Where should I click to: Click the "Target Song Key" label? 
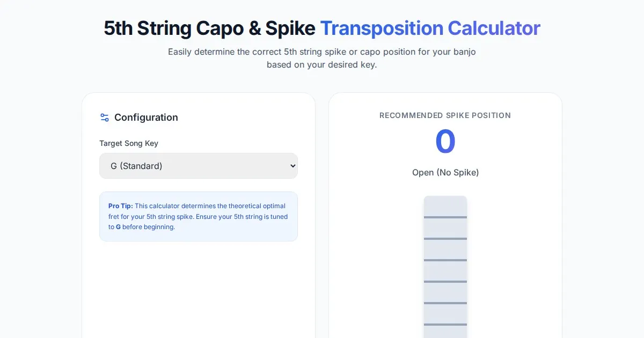click(x=129, y=143)
